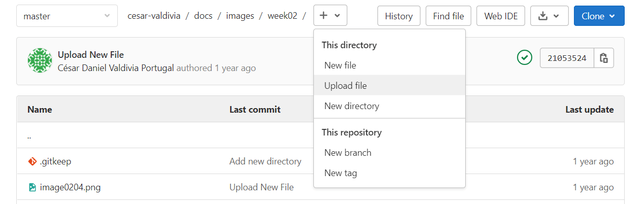This screenshot has height=204, width=644.
Task: Launch the Web IDE button
Action: point(501,16)
